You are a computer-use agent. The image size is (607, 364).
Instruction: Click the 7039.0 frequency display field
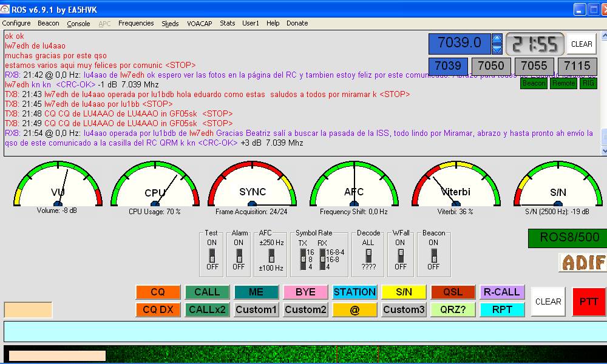coord(460,44)
